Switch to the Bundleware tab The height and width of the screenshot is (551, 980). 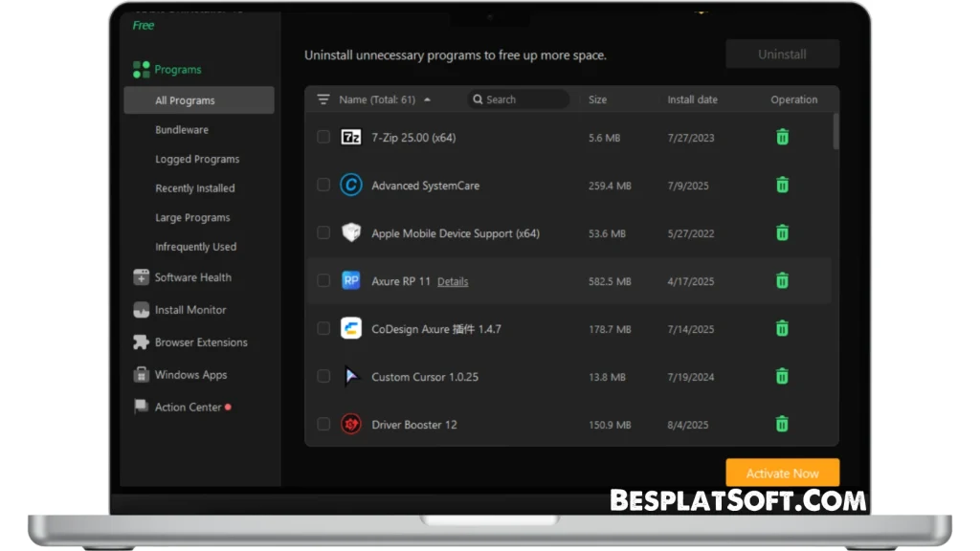point(182,129)
